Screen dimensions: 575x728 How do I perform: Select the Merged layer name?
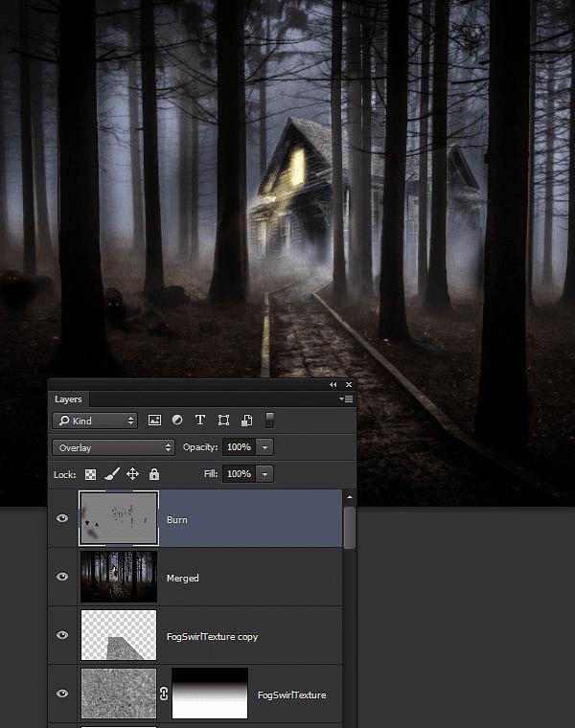tap(182, 578)
